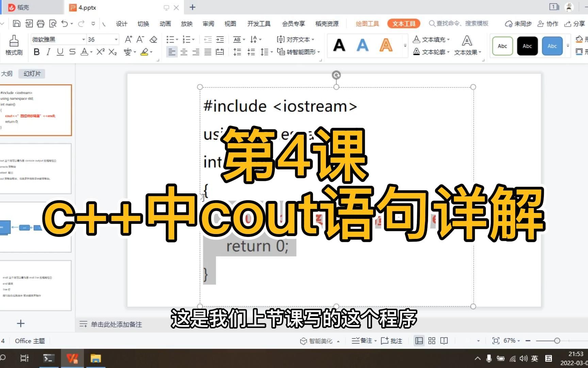The image size is (588, 368).
Task: Expand numbered list dropdown
Action: 193,40
